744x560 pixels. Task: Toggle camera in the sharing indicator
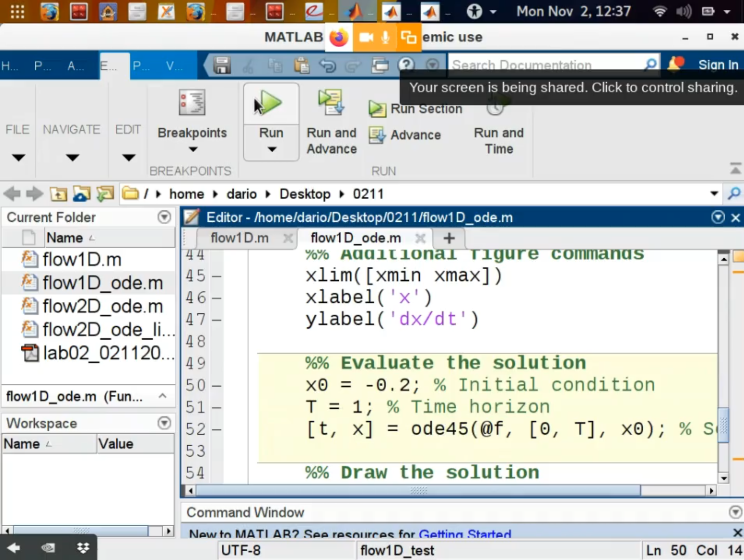click(366, 37)
